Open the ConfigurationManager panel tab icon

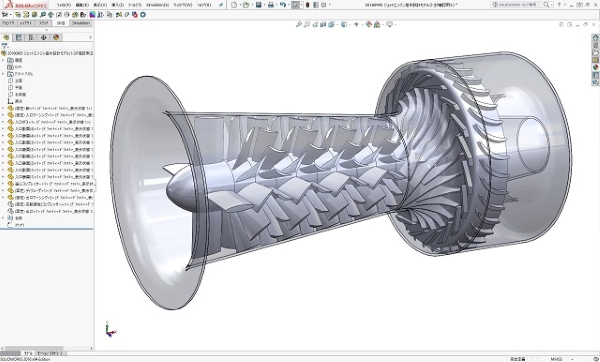tap(31, 38)
